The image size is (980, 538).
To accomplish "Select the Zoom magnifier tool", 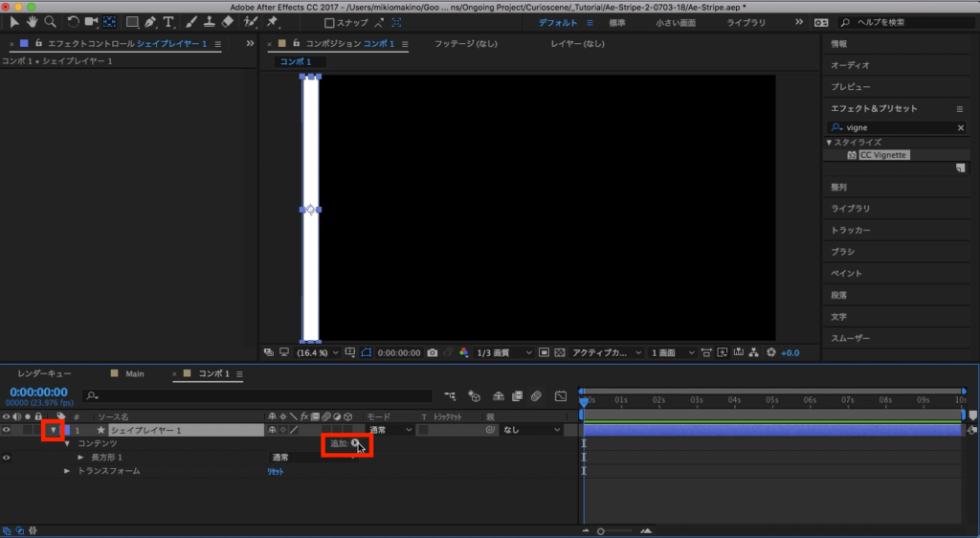I will tap(50, 22).
